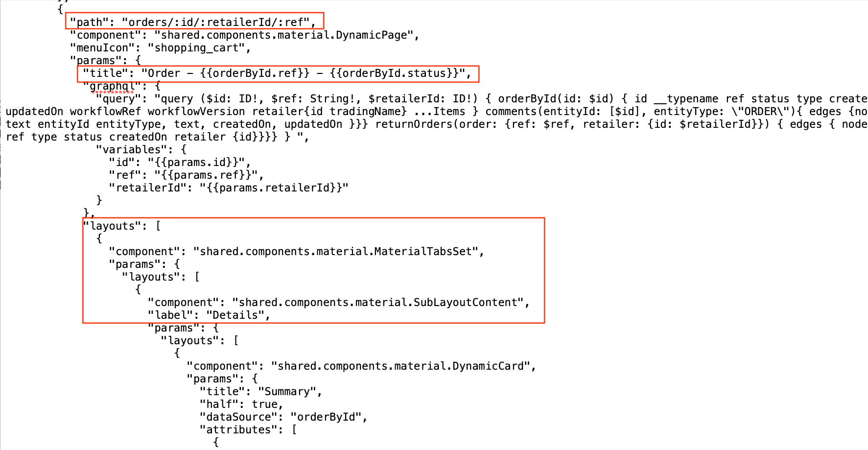Click the SubLayoutContent component value
Viewport: 868px width, 450px height.
[377, 302]
